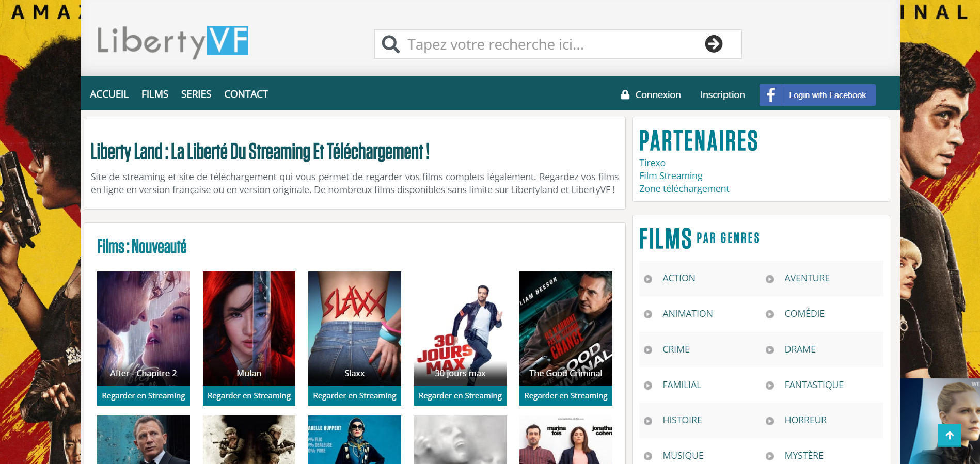
Task: Submit search with the arrow button
Action: coord(714,44)
